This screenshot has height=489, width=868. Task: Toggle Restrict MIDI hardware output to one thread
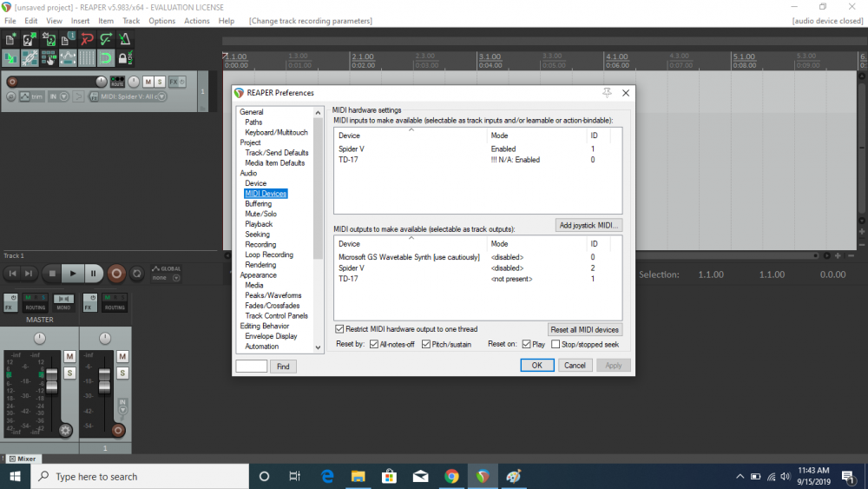pos(339,329)
